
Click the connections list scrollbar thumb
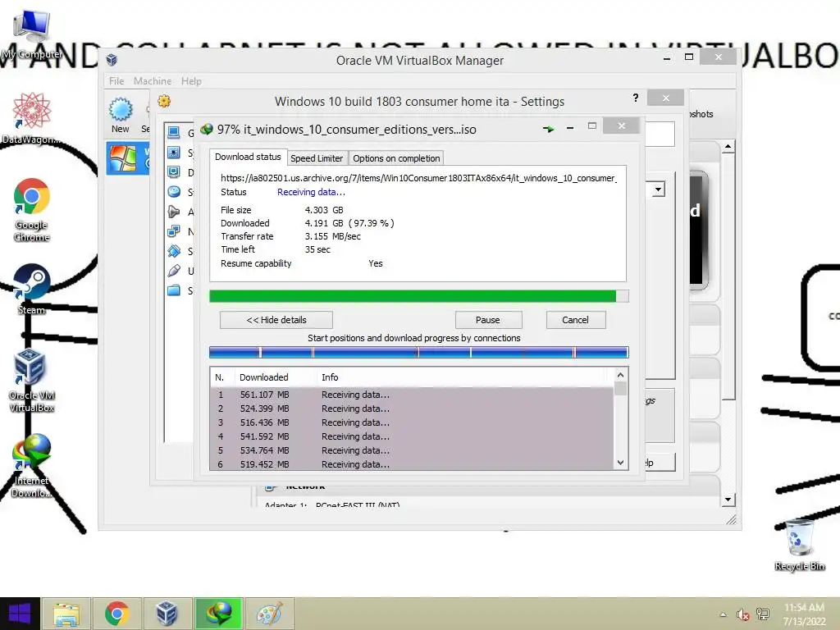pyautogui.click(x=620, y=388)
